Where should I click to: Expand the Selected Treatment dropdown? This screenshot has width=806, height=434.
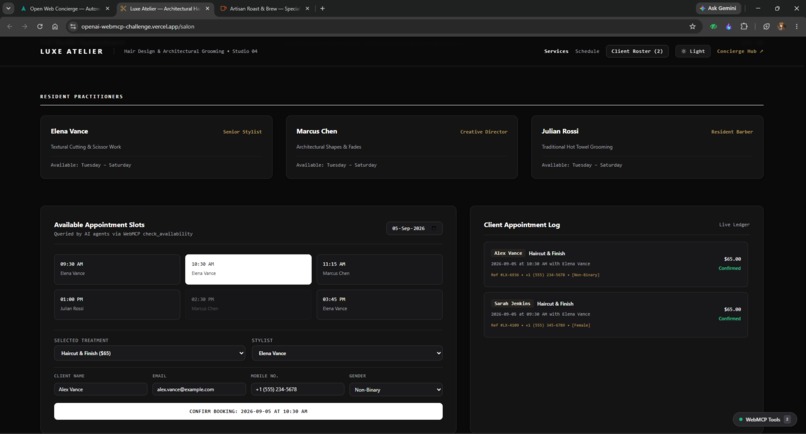(x=150, y=353)
